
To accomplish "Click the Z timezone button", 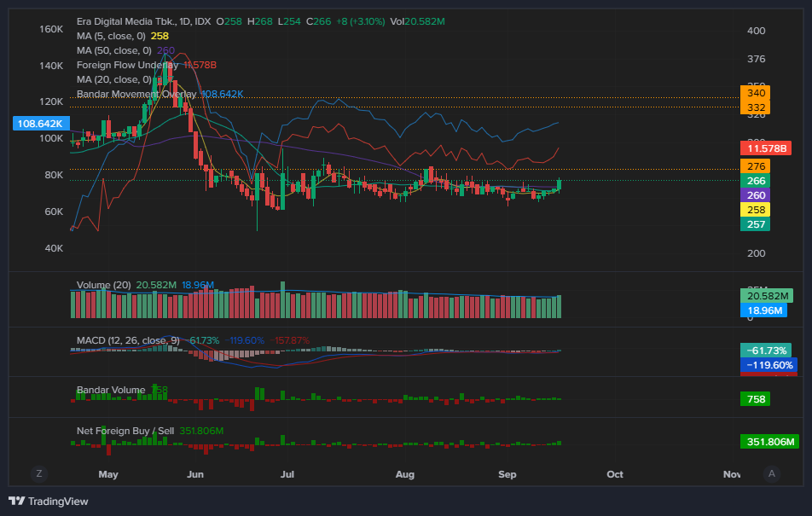I will pyautogui.click(x=39, y=473).
